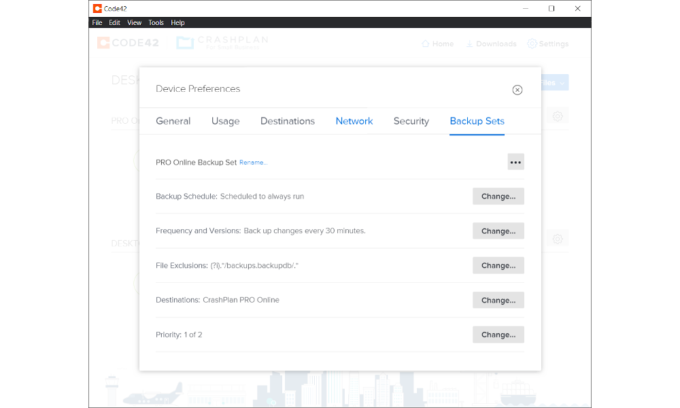Click 'CrashPlan PRO Online' destination text

[241, 300]
